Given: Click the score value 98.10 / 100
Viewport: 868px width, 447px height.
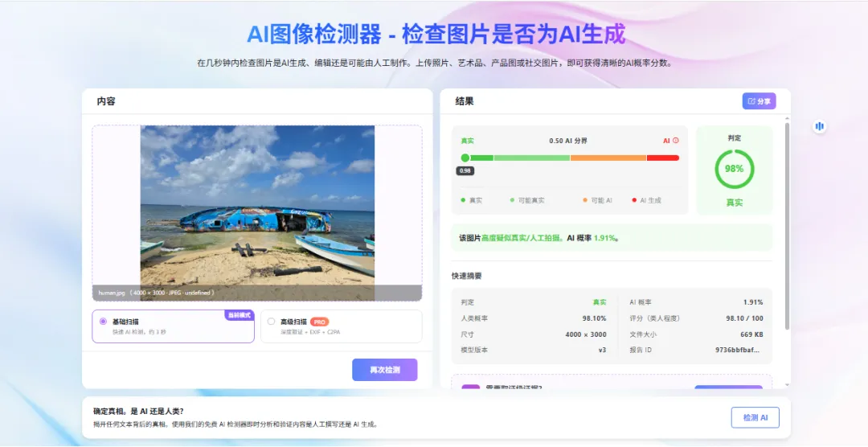Looking at the screenshot, I should click(x=744, y=318).
